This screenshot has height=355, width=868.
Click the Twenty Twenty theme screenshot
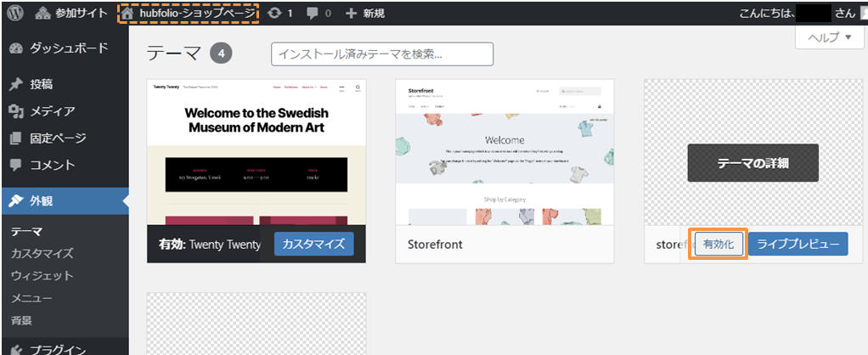(x=256, y=152)
